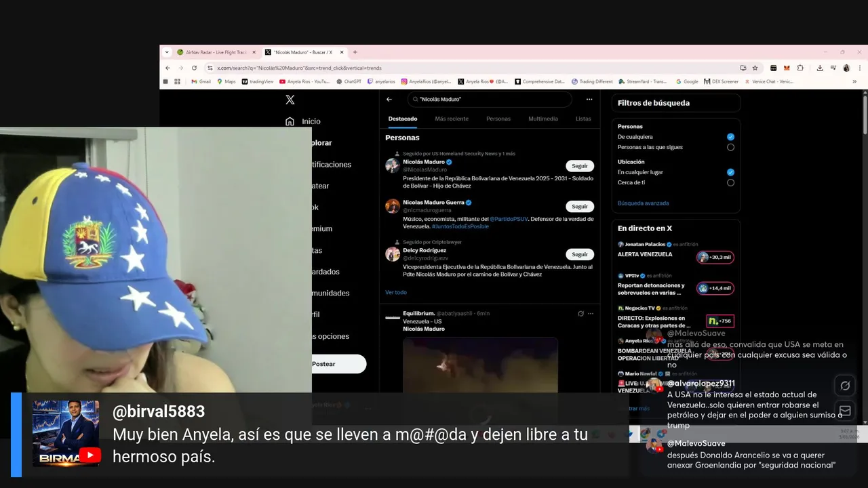This screenshot has height=488, width=868.
Task: Click the X logo in the sidebar
Action: [x=290, y=100]
